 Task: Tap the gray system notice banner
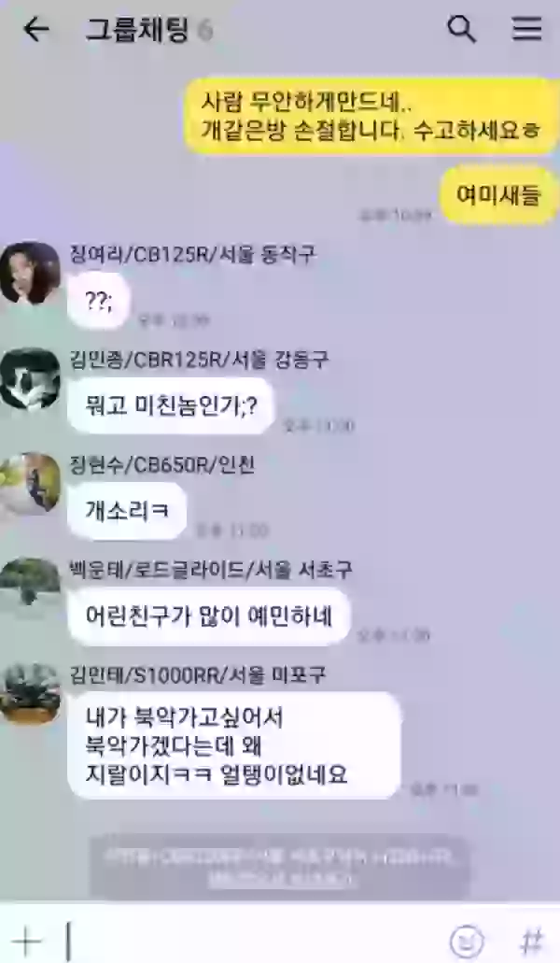tap(279, 867)
